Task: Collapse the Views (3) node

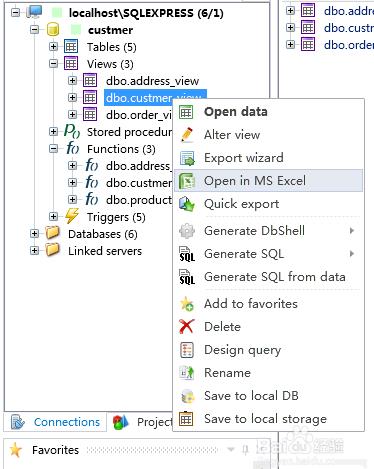Action: pyautogui.click(x=53, y=64)
